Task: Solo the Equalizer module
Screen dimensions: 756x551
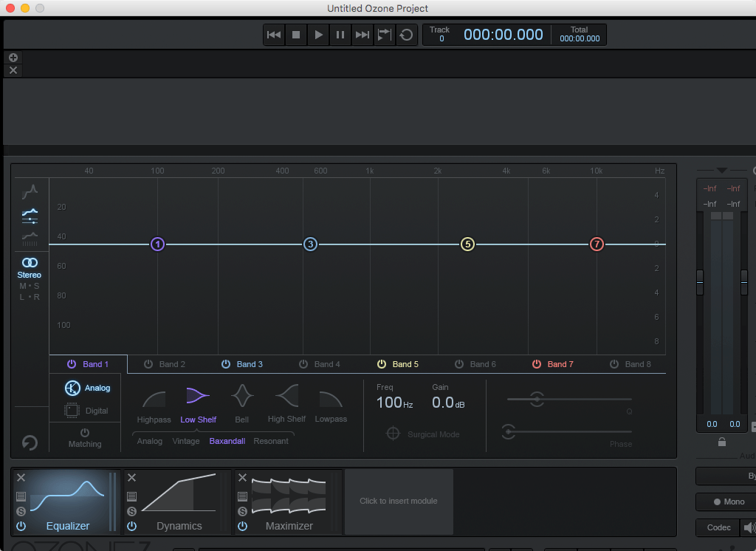Action: pyautogui.click(x=21, y=511)
